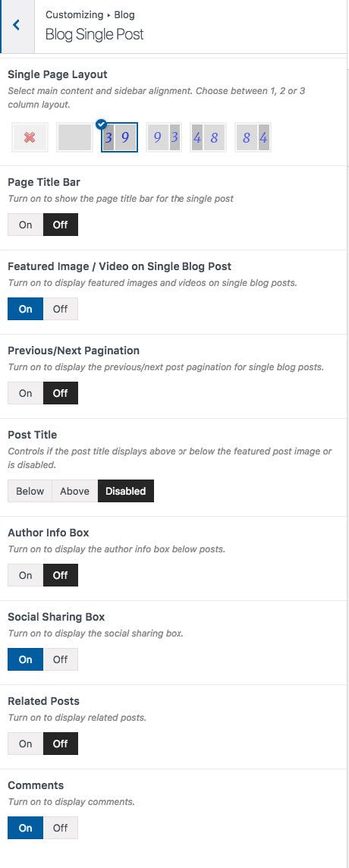Click the Related Posts Off button
The width and height of the screenshot is (349, 868).
click(x=61, y=744)
